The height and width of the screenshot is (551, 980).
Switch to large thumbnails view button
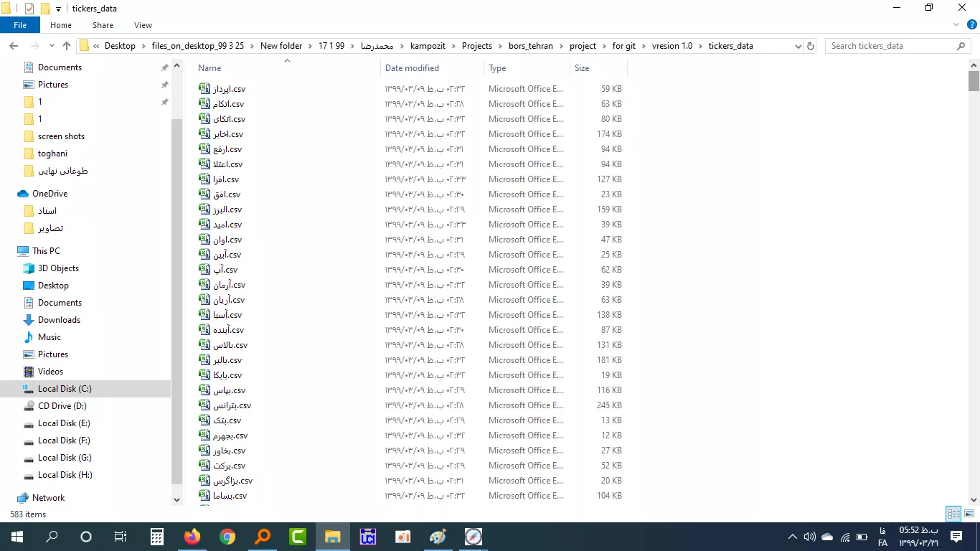969,514
